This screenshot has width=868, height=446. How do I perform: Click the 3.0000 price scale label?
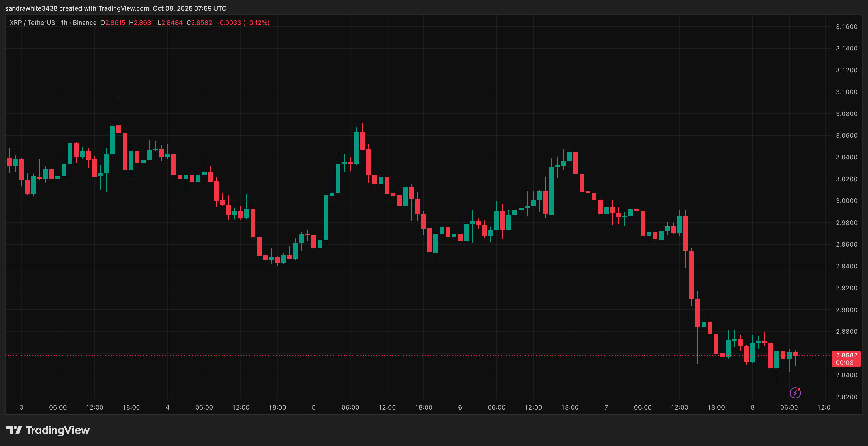846,201
